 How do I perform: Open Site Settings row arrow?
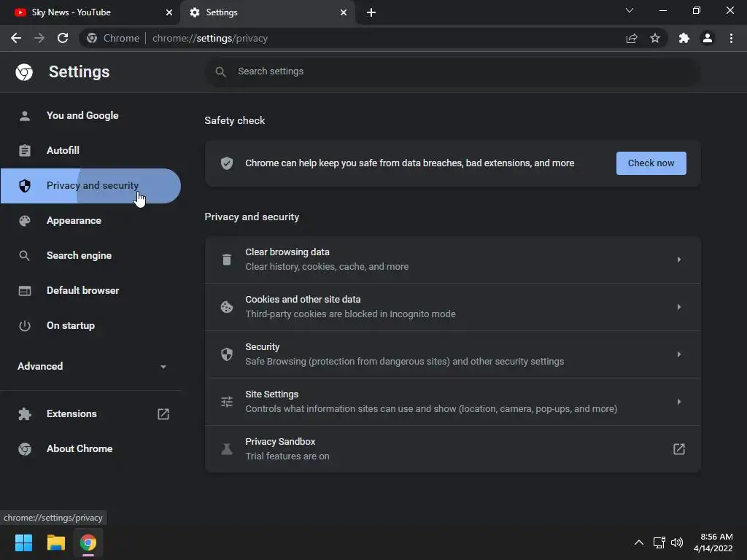[x=679, y=402]
